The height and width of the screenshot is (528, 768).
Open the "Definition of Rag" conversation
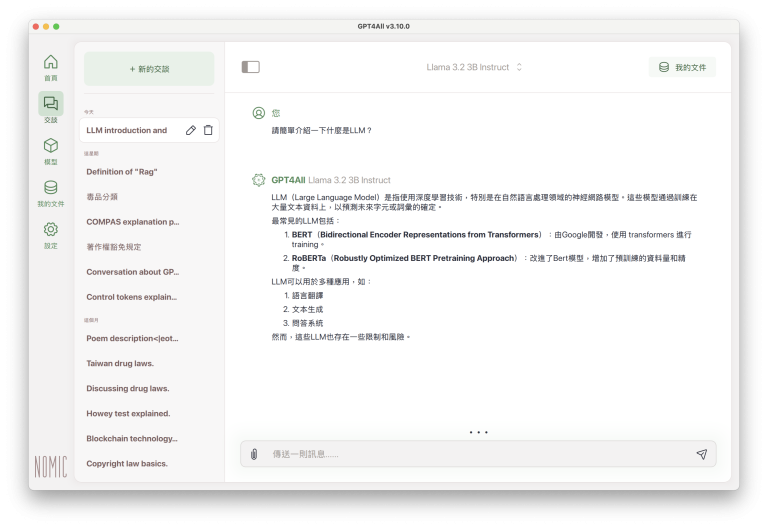tap(122, 172)
